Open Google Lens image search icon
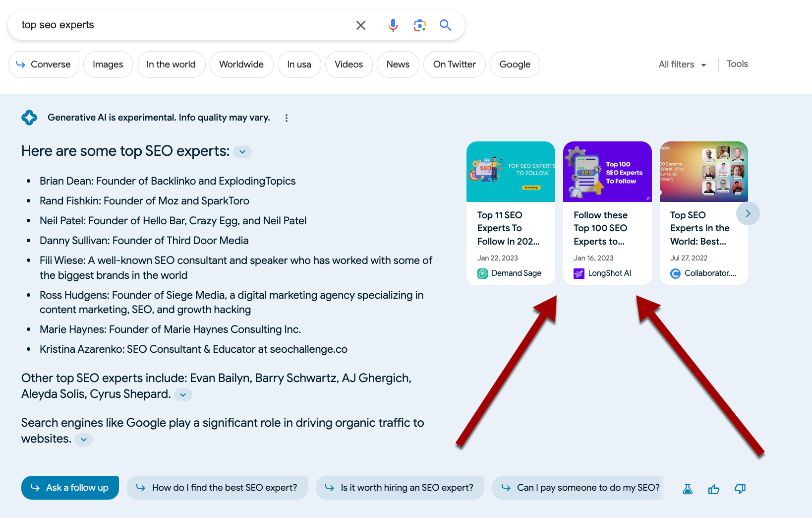This screenshot has height=518, width=812. click(x=420, y=25)
